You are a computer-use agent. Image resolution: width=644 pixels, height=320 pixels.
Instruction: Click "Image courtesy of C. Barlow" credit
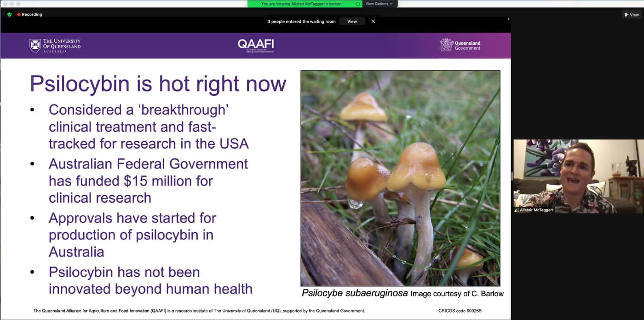click(457, 293)
